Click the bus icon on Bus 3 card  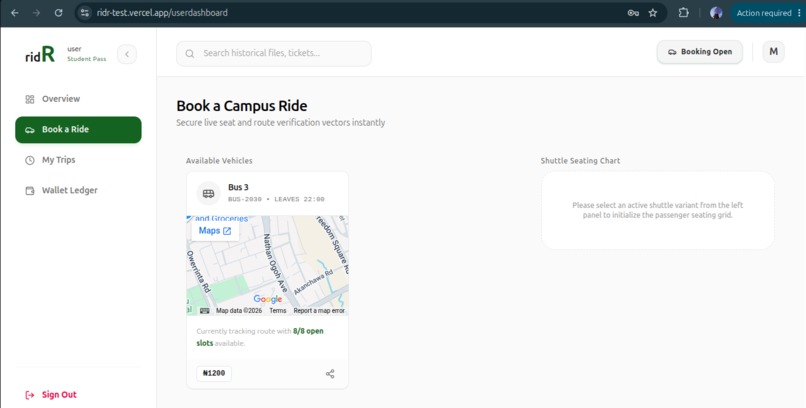click(x=208, y=193)
